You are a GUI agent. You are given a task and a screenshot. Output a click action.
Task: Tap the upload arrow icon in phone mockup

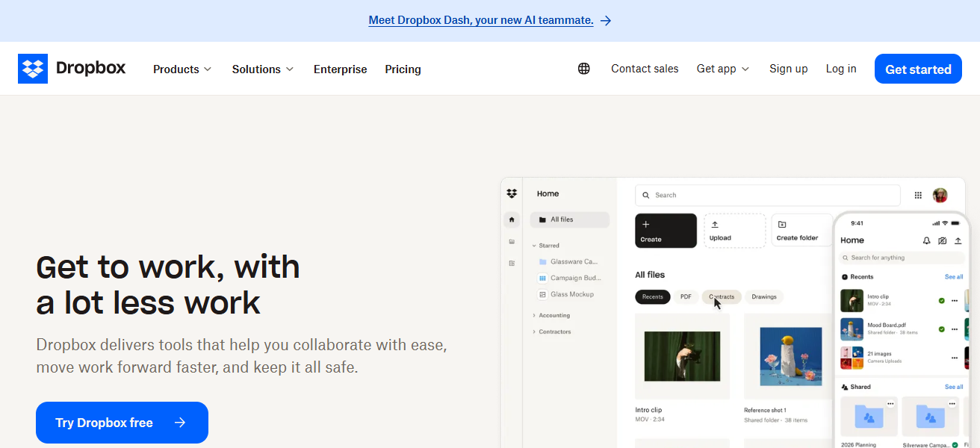click(x=958, y=240)
